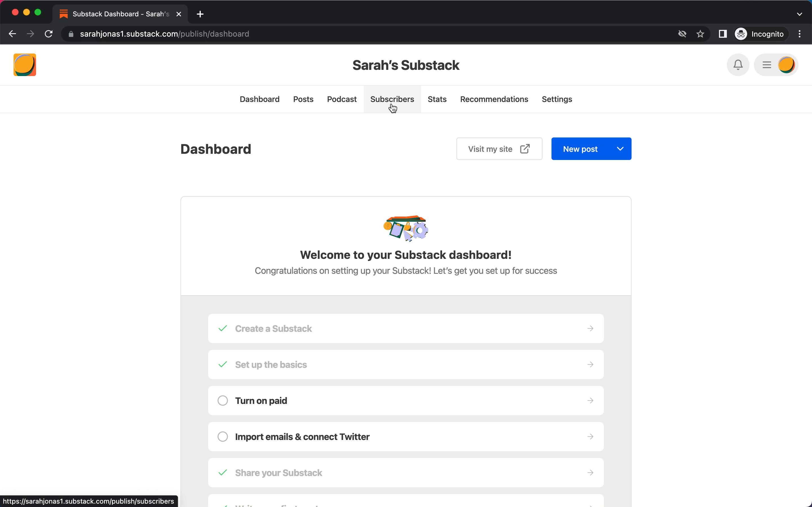812x507 pixels.
Task: Switch to the Subscribers tab
Action: (392, 99)
